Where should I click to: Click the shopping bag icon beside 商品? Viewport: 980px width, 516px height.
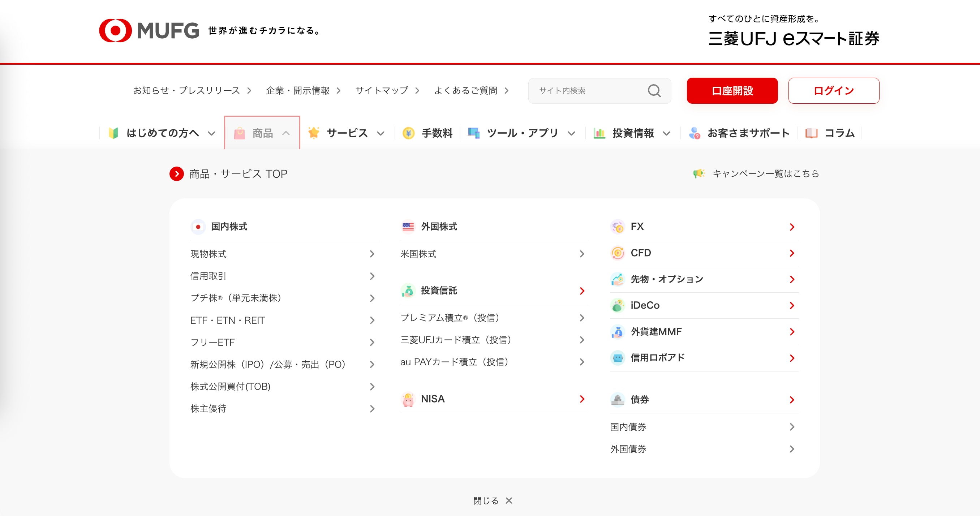(x=239, y=133)
